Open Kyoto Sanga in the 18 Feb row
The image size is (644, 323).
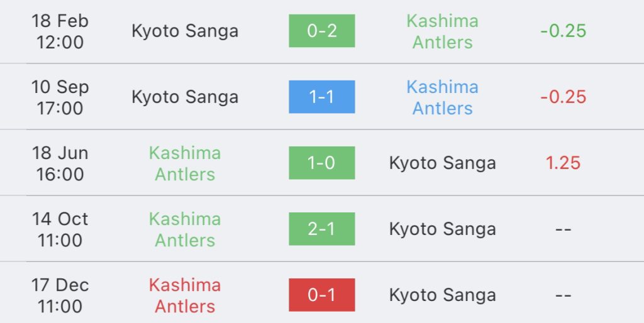[x=185, y=31]
